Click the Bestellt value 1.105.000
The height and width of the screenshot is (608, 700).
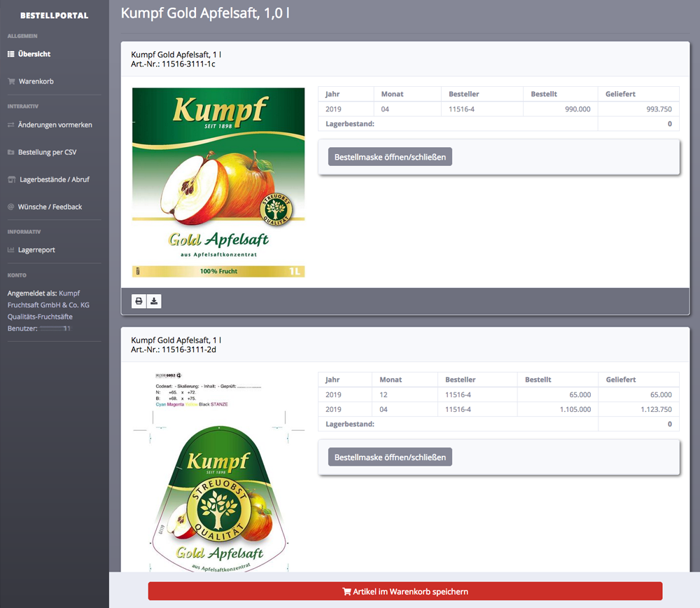pyautogui.click(x=575, y=409)
